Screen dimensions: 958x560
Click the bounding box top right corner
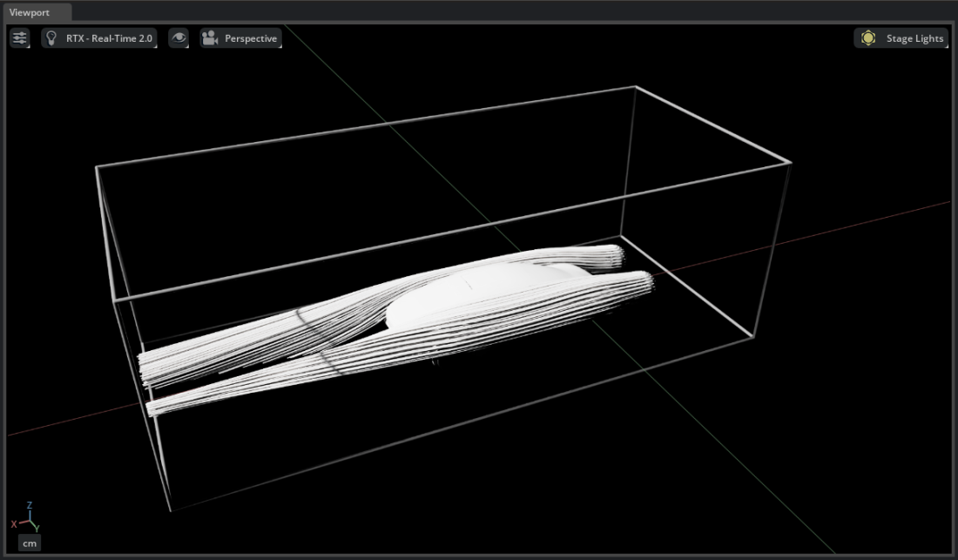[x=790, y=162]
